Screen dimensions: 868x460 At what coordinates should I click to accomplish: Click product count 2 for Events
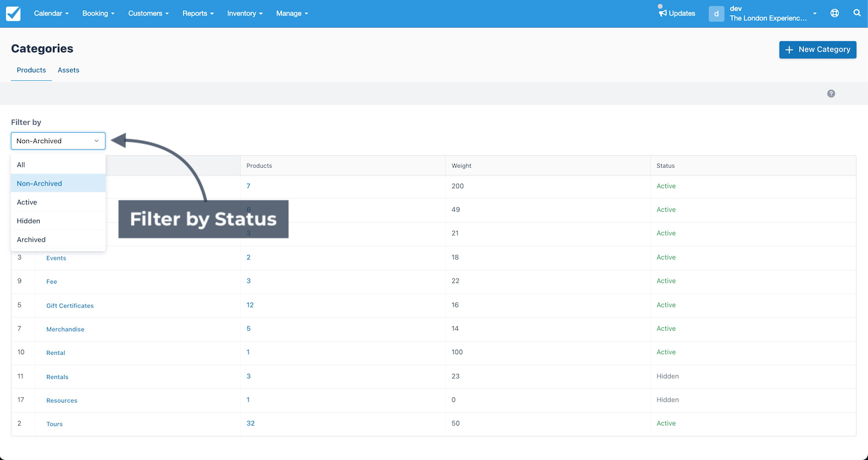(x=249, y=257)
